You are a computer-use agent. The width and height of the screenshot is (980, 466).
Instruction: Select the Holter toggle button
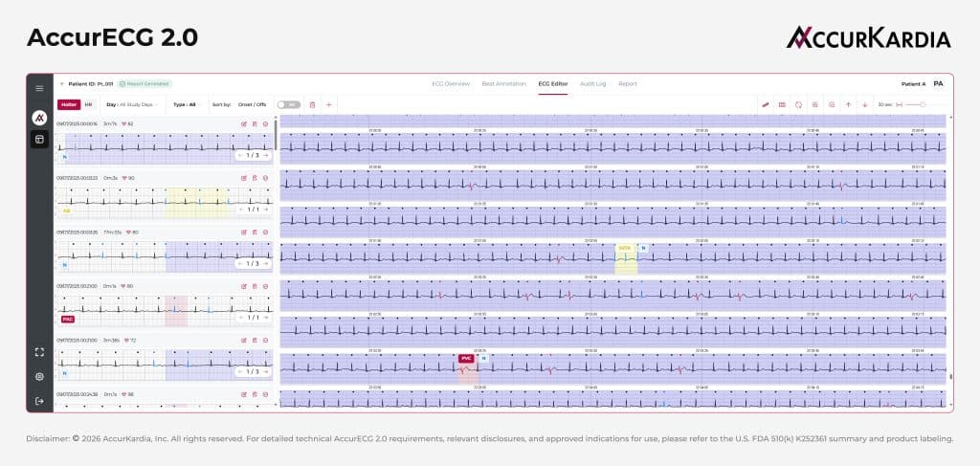(69, 104)
